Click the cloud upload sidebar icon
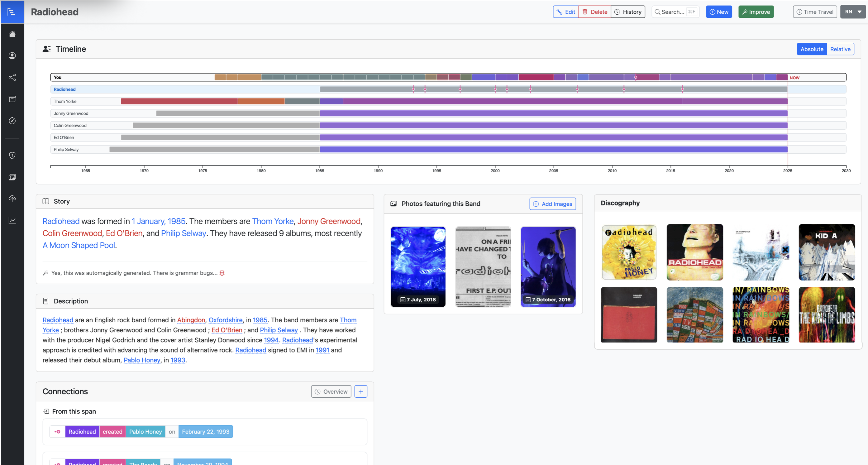 [x=12, y=199]
